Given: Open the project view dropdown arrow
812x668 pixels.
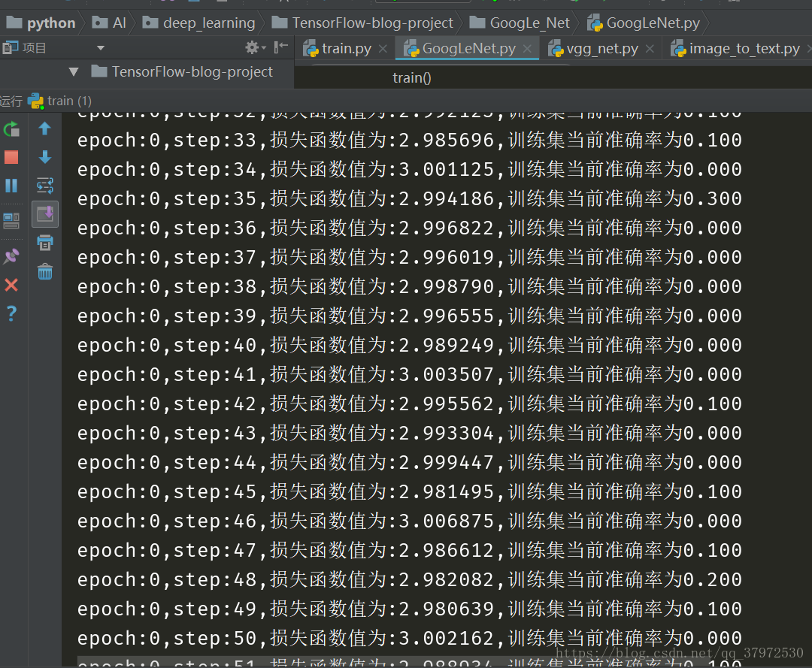Looking at the screenshot, I should [101, 48].
